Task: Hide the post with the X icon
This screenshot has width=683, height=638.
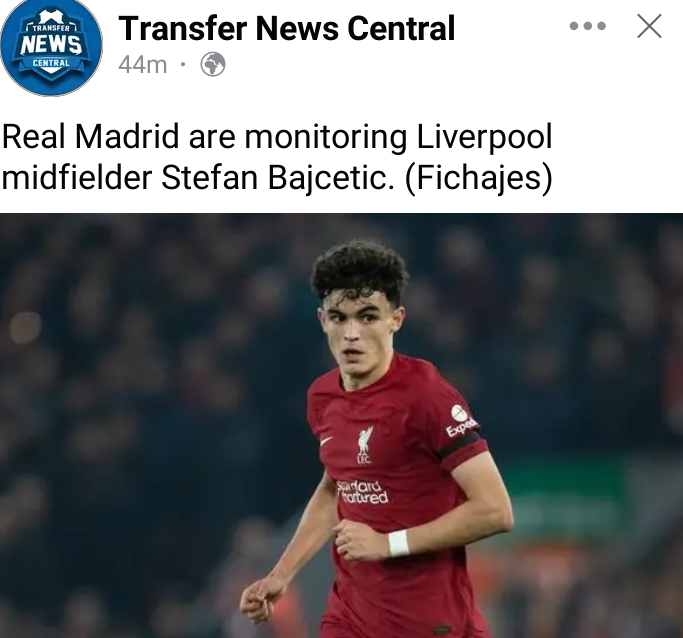Action: (x=649, y=26)
